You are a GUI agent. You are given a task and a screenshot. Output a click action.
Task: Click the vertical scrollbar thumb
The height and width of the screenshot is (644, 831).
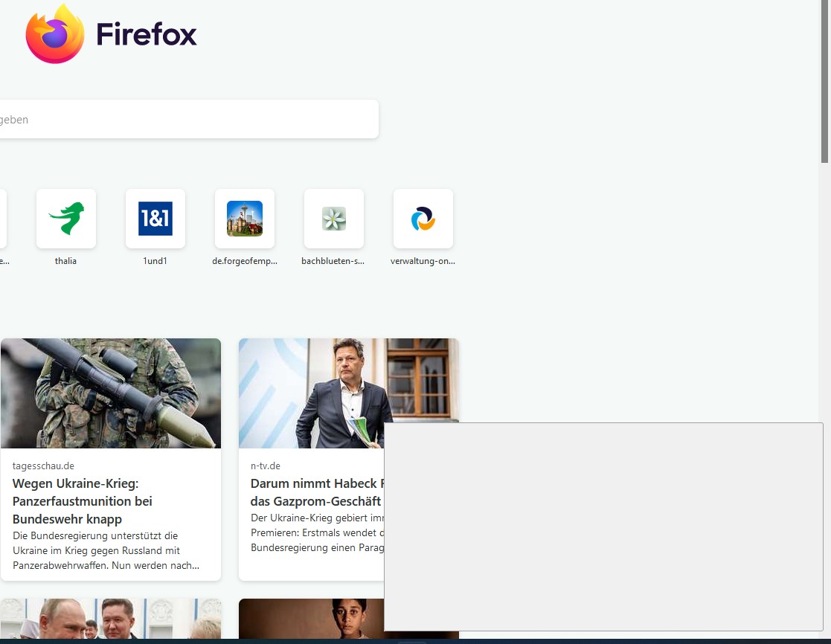click(824, 82)
